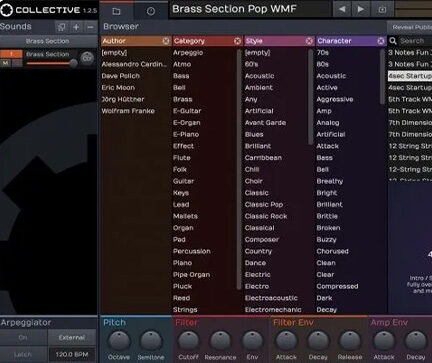Select the 80s character

pos(323,64)
